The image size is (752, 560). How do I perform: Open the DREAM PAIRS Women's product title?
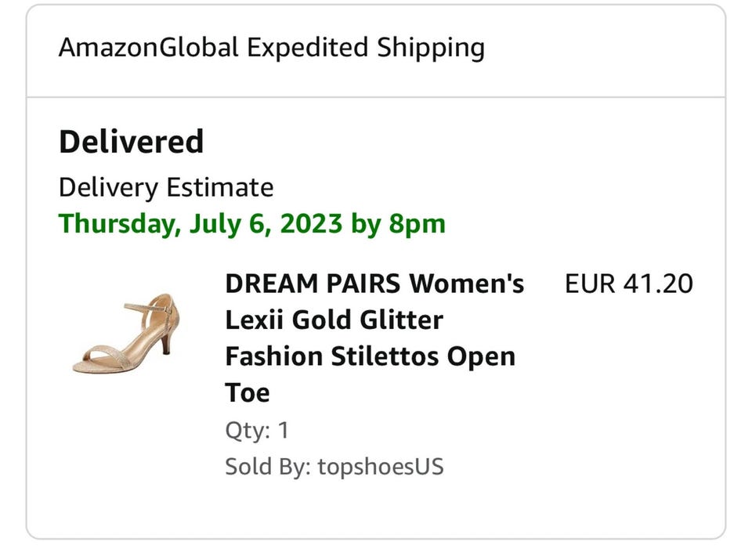coord(374,284)
